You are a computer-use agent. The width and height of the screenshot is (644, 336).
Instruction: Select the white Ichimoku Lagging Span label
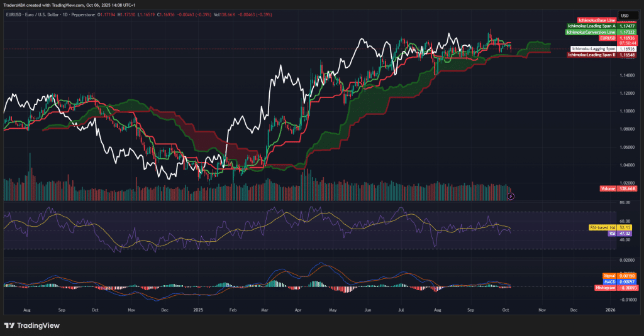click(593, 48)
